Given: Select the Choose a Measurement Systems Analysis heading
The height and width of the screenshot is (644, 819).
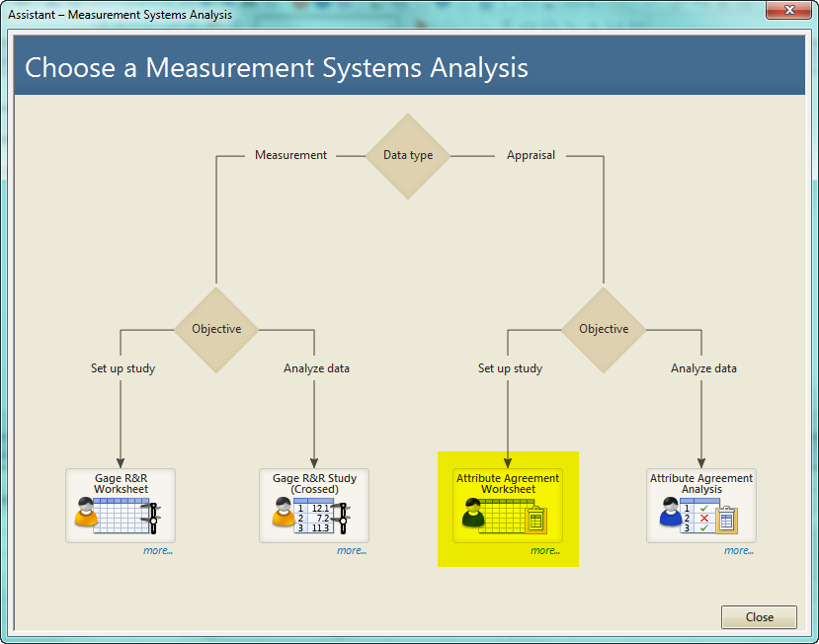Looking at the screenshot, I should pyautogui.click(x=277, y=68).
